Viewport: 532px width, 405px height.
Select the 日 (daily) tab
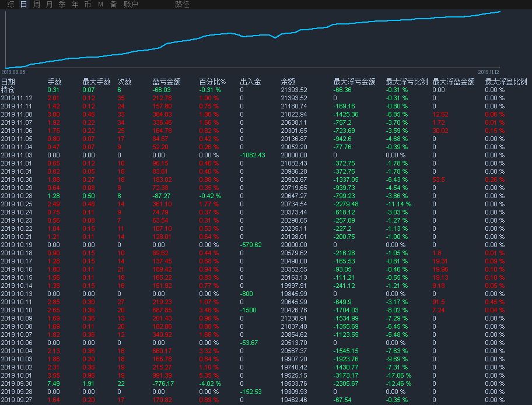(23, 5)
